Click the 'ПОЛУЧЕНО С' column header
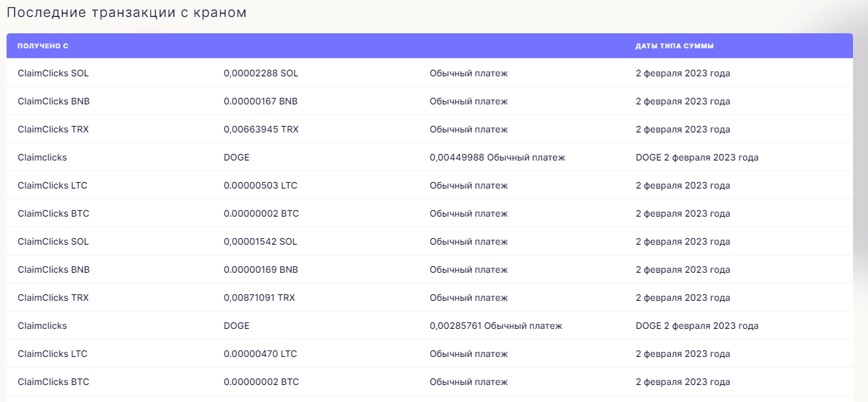This screenshot has width=868, height=402. coord(43,46)
